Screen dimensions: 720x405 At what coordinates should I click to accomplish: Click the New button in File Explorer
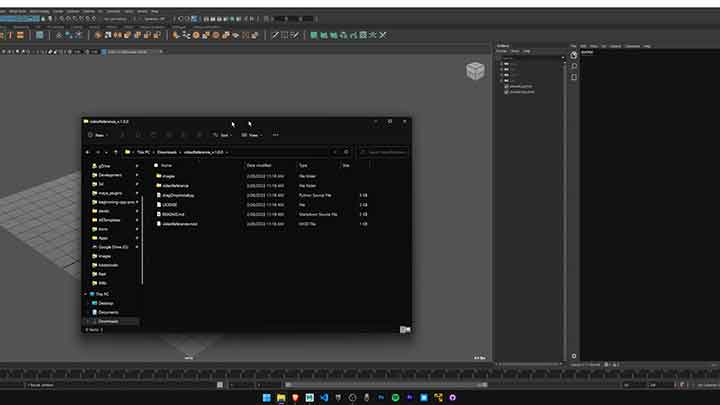tap(99, 135)
